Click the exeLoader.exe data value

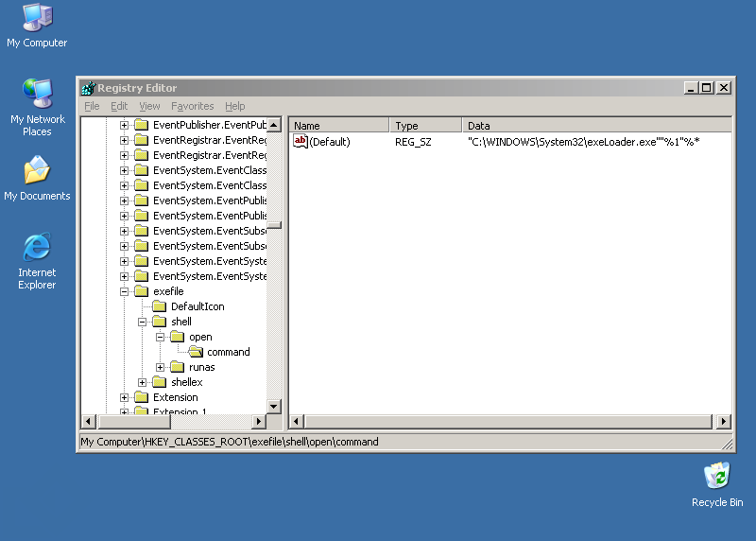pyautogui.click(x=583, y=142)
